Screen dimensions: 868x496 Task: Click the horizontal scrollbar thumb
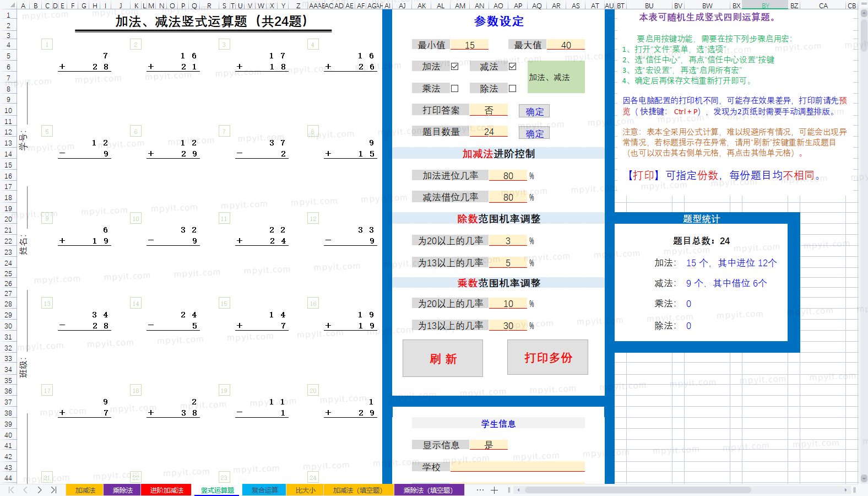(x=637, y=490)
